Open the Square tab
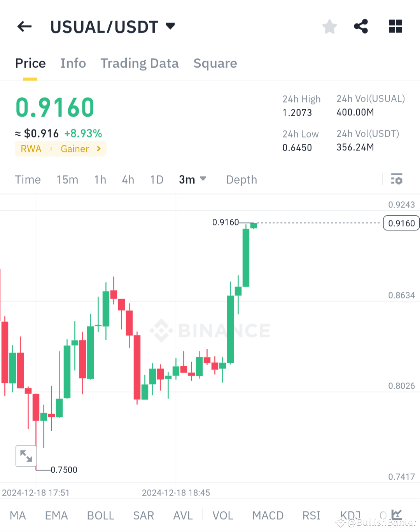 pos(215,63)
